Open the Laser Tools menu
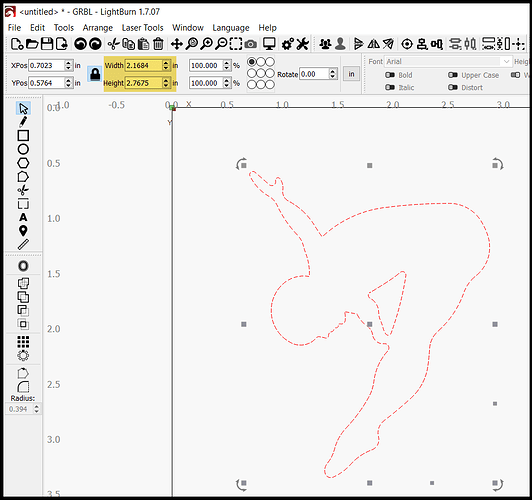The image size is (532, 500). click(x=142, y=27)
